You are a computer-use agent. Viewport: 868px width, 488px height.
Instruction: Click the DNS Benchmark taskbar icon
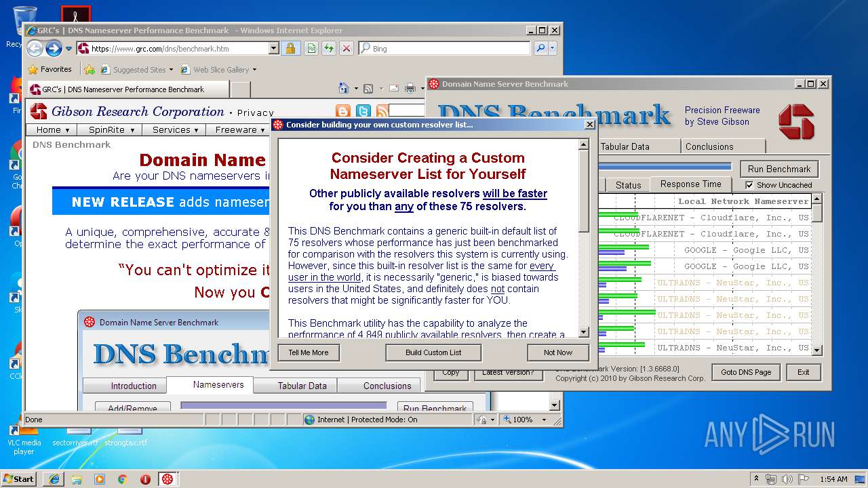167,479
